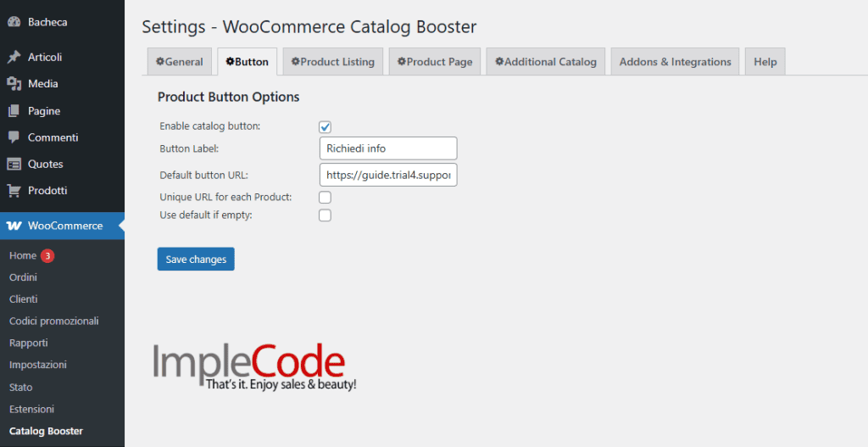Select Catalog Booster submenu item
868x447 pixels.
pos(46,431)
